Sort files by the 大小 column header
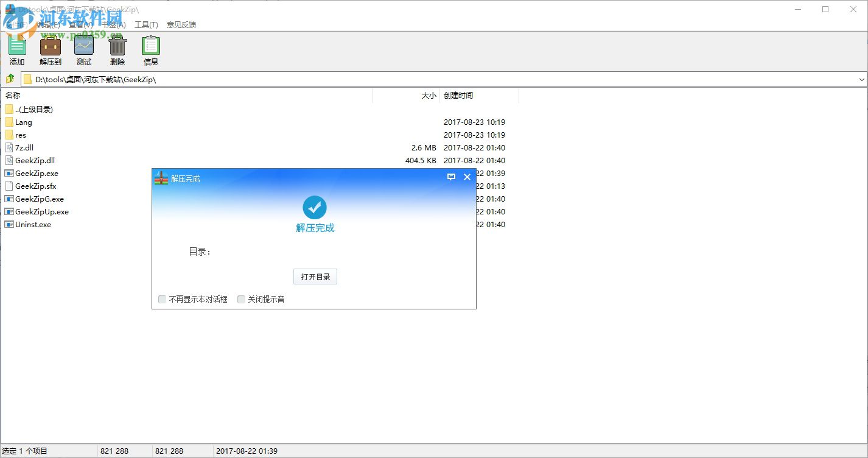The height and width of the screenshot is (458, 868). [x=429, y=96]
